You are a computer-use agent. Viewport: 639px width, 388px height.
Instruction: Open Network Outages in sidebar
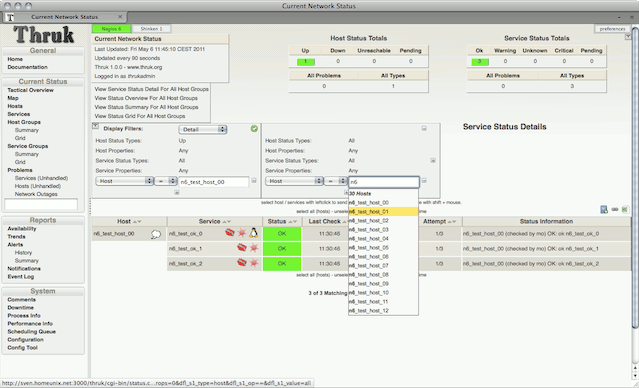click(x=36, y=194)
